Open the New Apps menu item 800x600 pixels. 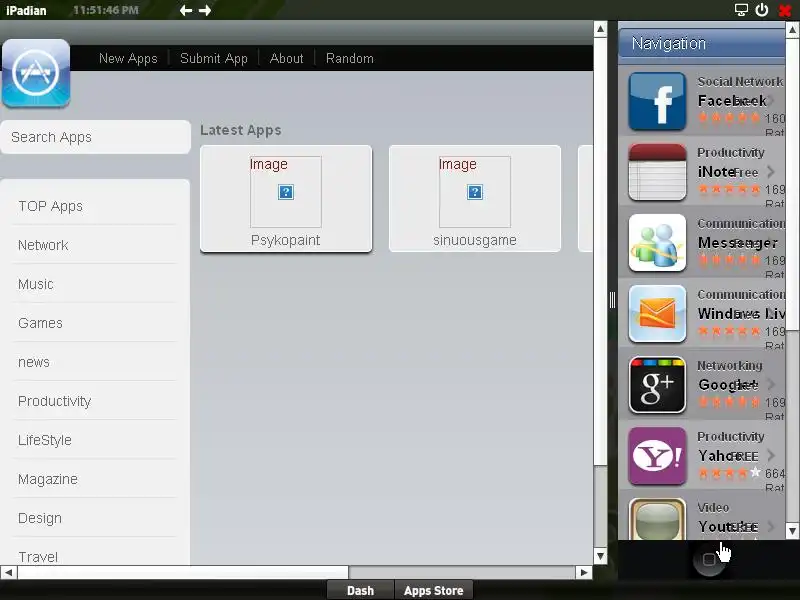coord(128,58)
